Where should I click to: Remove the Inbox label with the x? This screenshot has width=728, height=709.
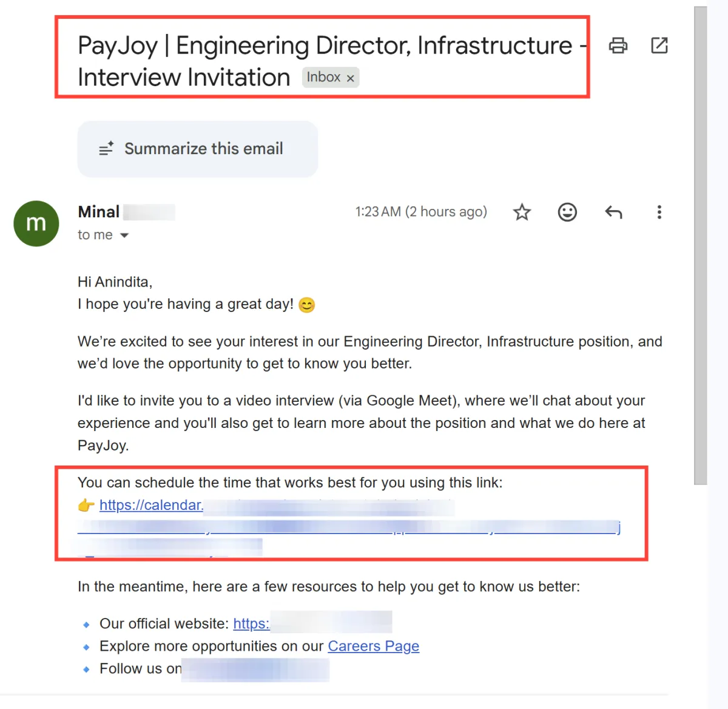point(350,78)
